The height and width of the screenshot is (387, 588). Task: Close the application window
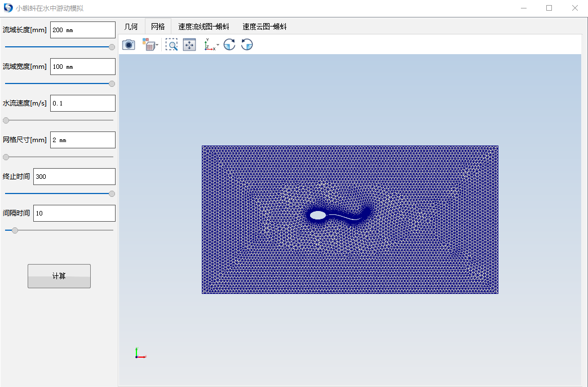point(575,8)
